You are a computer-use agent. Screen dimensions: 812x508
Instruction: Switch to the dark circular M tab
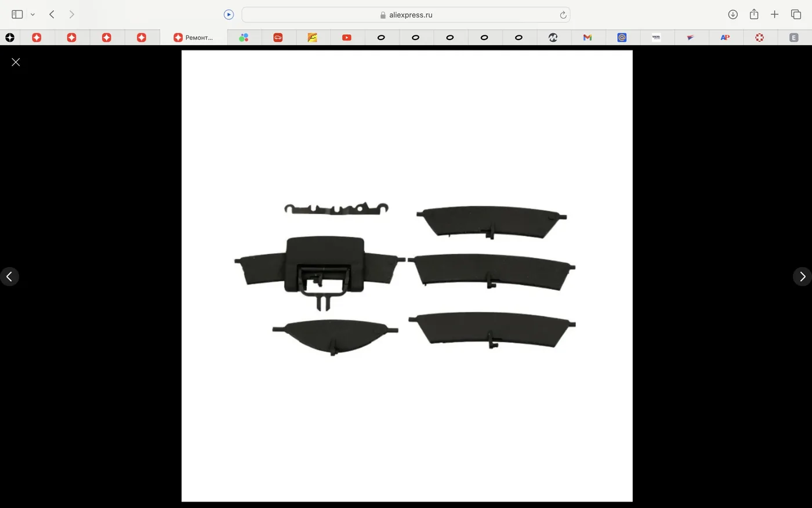[x=553, y=38]
